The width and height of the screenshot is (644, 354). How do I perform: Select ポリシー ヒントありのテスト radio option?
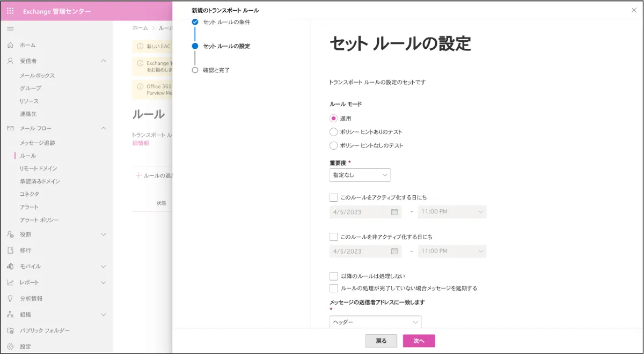(333, 132)
